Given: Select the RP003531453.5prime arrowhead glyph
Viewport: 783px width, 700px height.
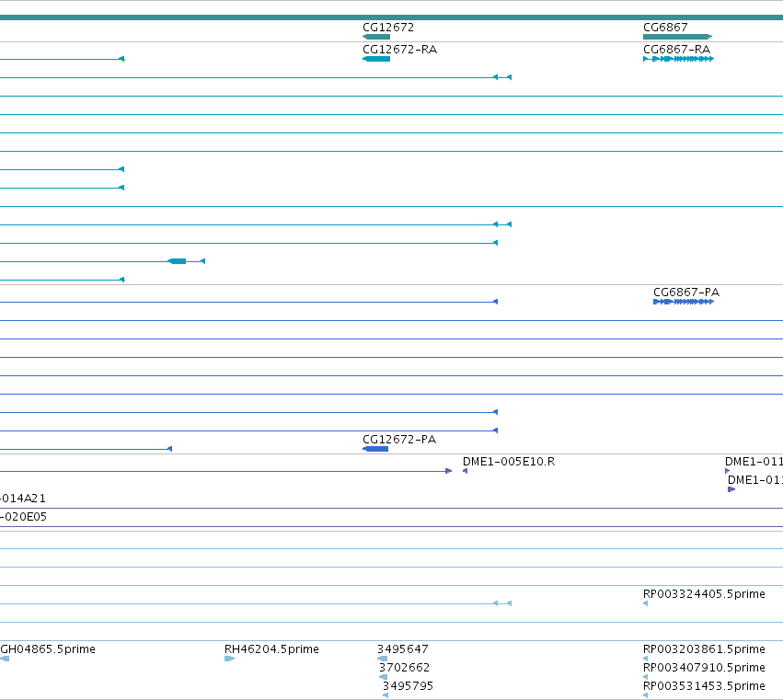Looking at the screenshot, I should [645, 695].
